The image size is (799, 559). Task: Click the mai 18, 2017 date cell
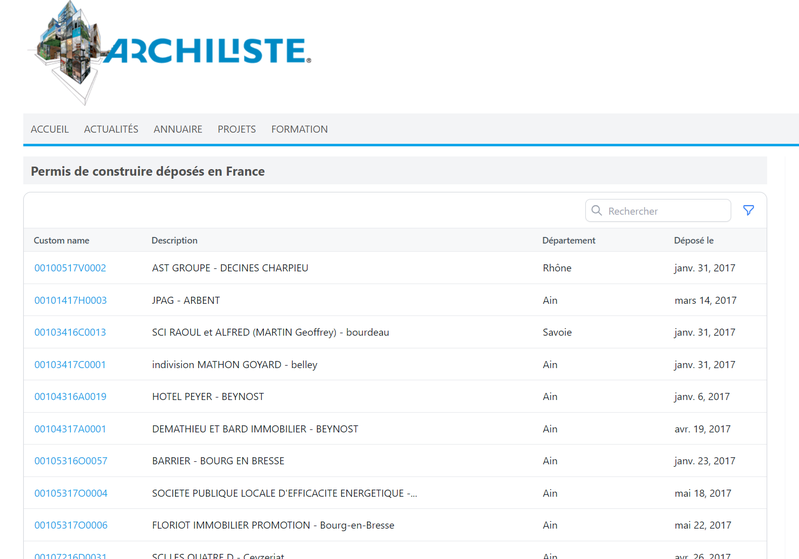[x=703, y=493]
